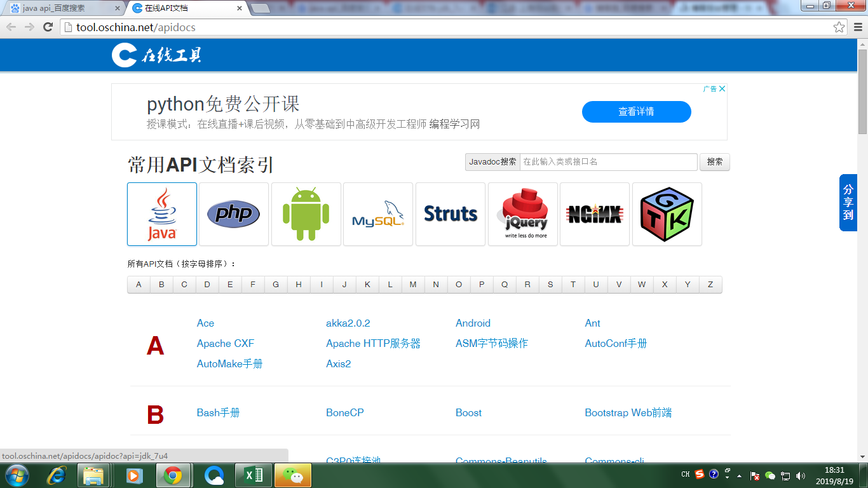This screenshot has width=868, height=488.
Task: Jump to letter M in the index
Action: [413, 284]
